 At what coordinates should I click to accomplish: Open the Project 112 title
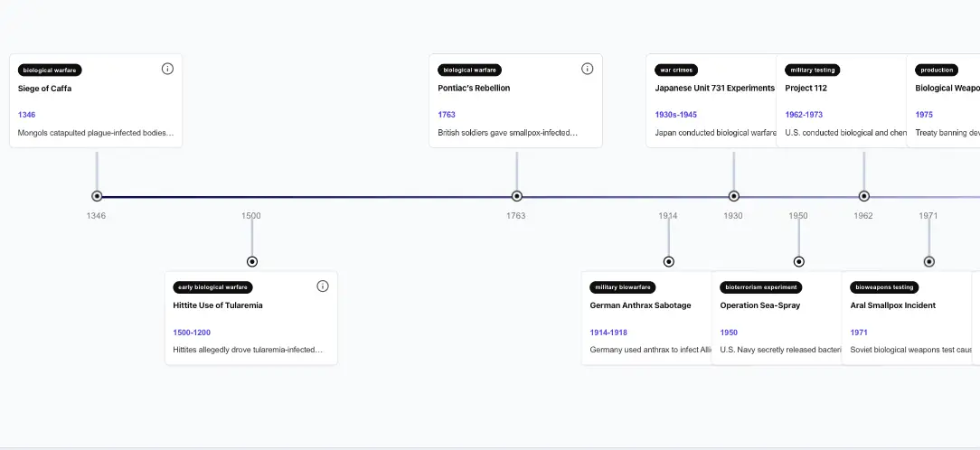point(806,89)
